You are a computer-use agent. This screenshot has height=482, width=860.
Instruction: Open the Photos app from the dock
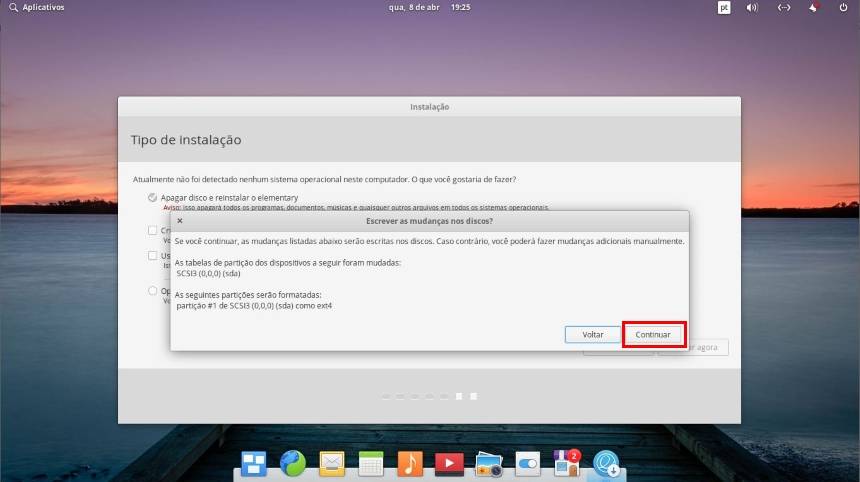click(x=488, y=463)
